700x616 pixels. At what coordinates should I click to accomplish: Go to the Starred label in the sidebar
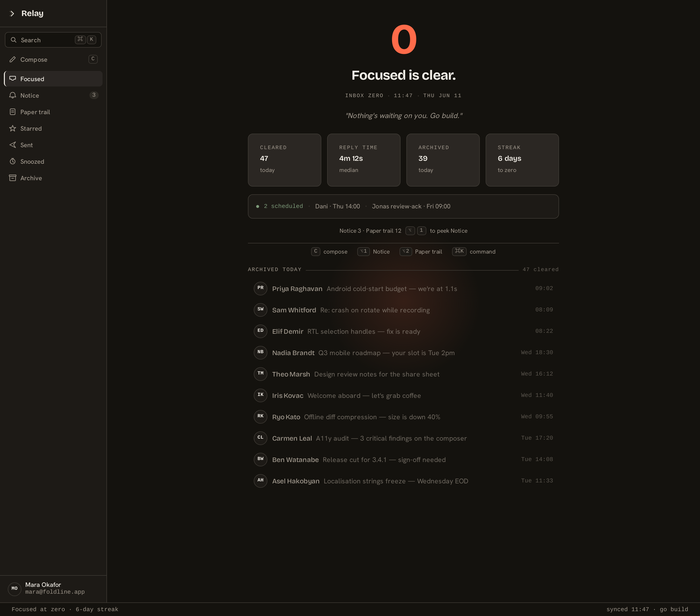(x=31, y=129)
